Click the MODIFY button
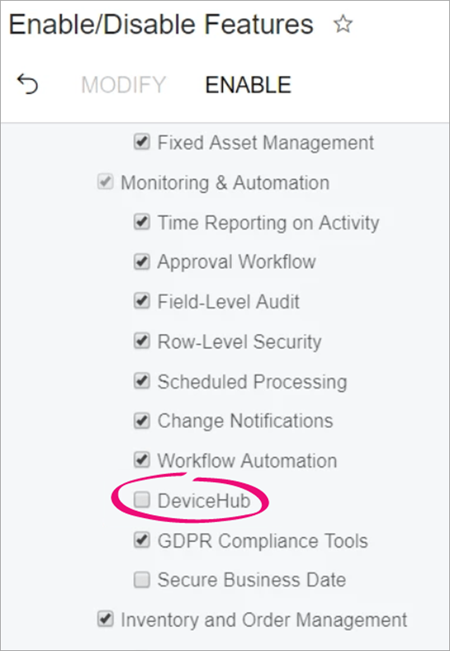The image size is (450, 651). pos(123,85)
